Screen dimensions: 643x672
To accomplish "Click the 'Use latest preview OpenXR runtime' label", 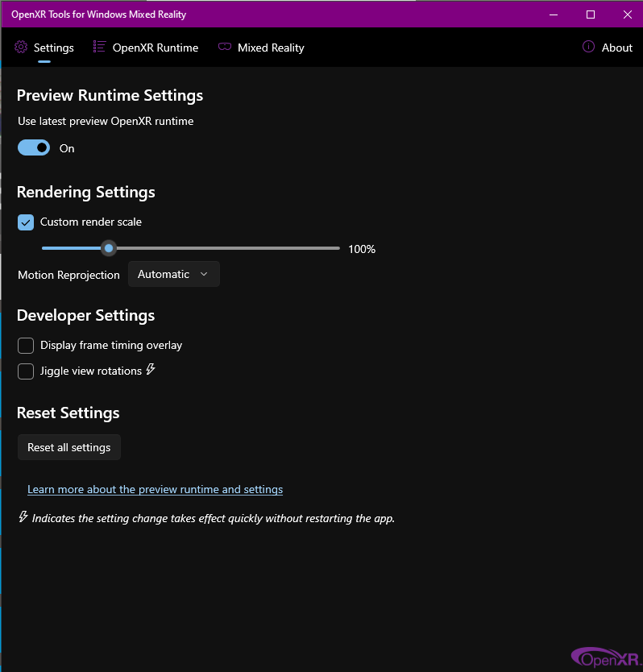I will 106,122.
